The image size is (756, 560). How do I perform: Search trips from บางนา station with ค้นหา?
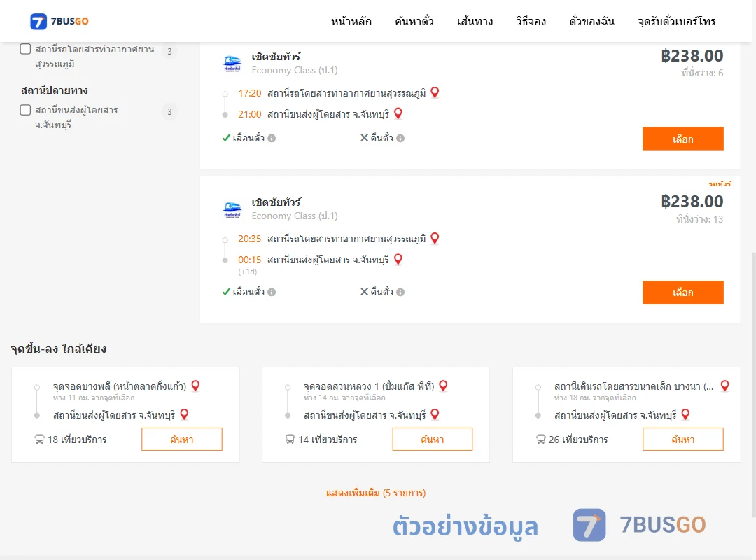tap(683, 440)
